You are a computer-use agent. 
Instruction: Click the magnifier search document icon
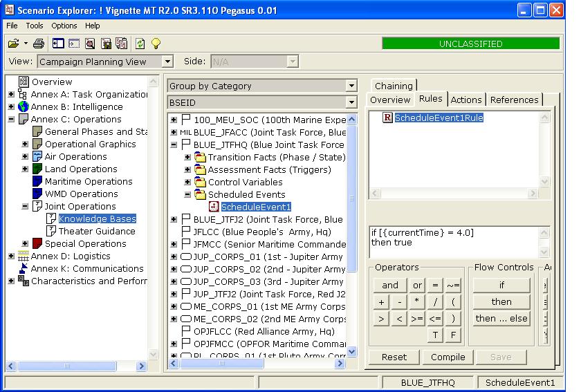[90, 44]
